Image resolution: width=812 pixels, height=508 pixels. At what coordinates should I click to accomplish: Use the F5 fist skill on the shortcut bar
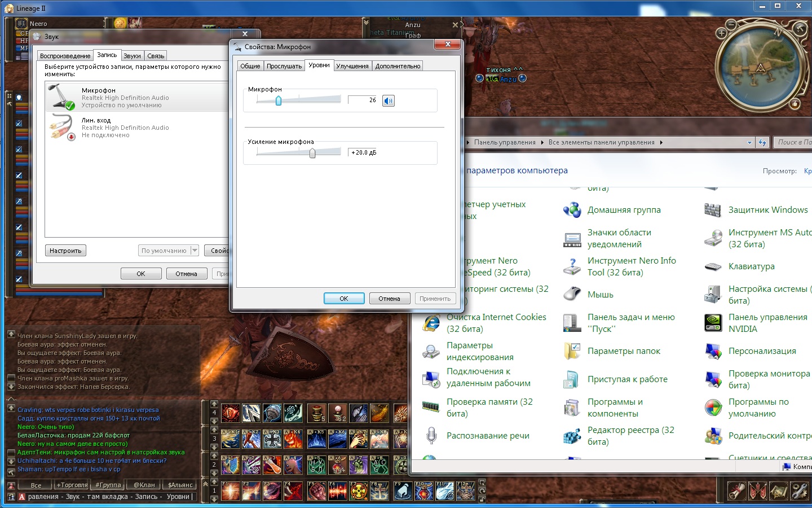(x=316, y=491)
